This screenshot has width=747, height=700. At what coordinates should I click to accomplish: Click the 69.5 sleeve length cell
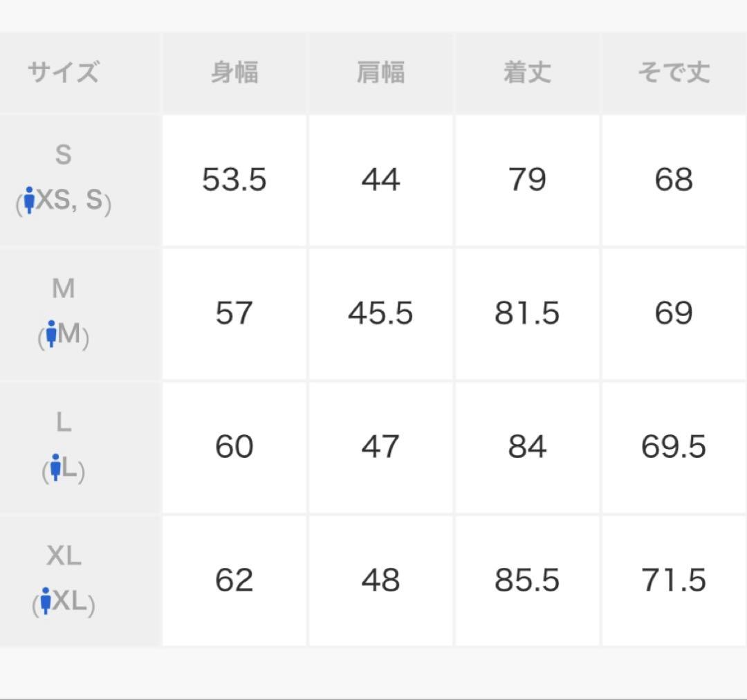[674, 448]
